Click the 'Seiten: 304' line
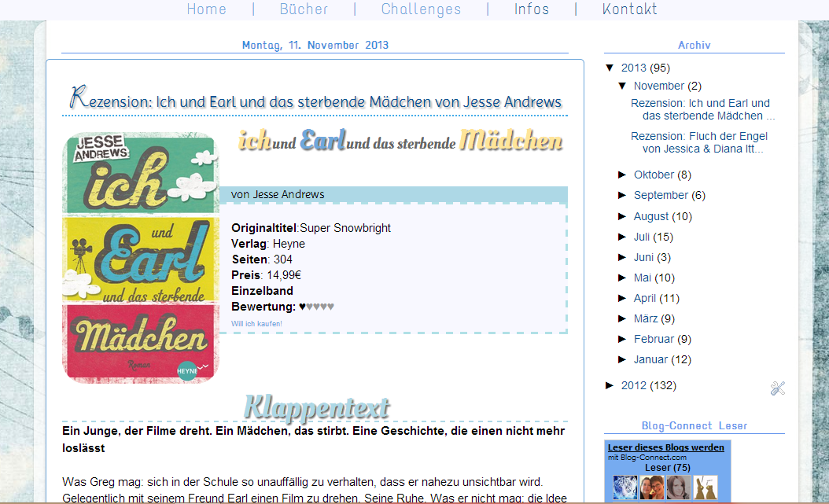 coord(262,259)
